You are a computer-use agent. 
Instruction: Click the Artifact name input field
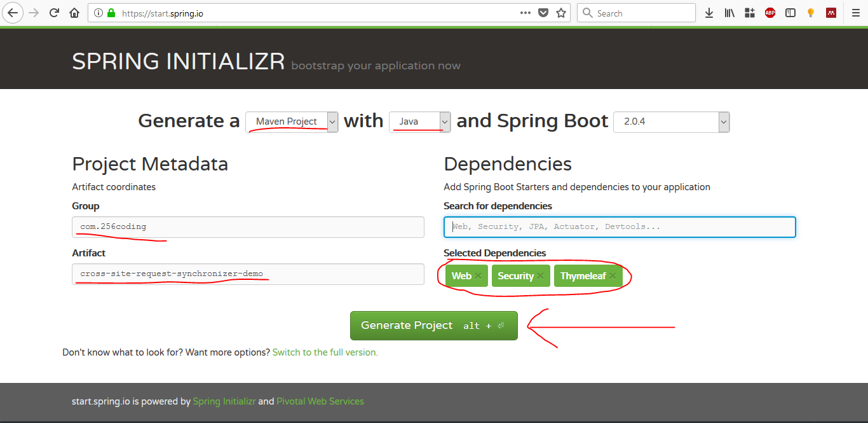point(248,274)
